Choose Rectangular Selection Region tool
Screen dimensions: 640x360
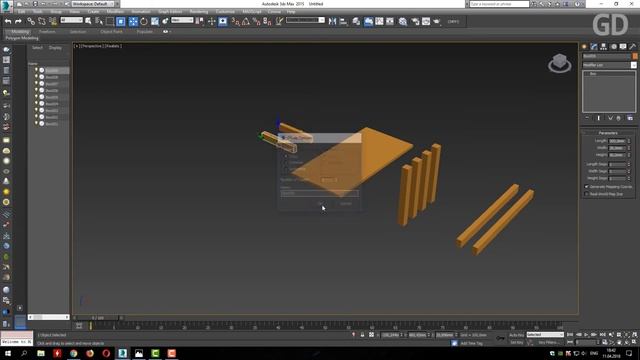click(109, 21)
